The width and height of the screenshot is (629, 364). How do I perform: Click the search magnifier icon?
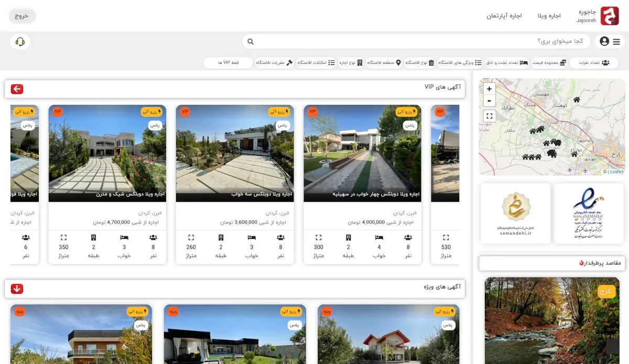[x=251, y=42]
